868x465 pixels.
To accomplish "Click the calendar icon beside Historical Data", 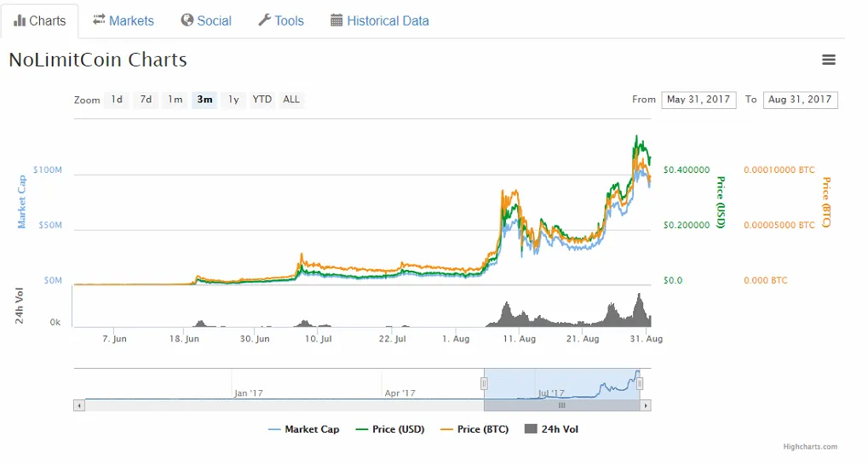I will tap(336, 20).
